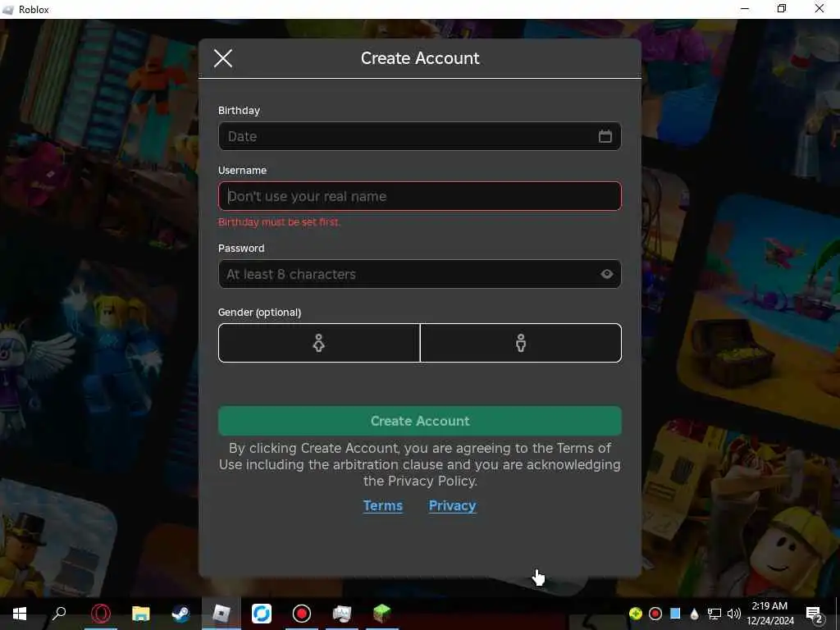The height and width of the screenshot is (630, 840).
Task: Open taskbar search magnifier
Action: point(59,614)
